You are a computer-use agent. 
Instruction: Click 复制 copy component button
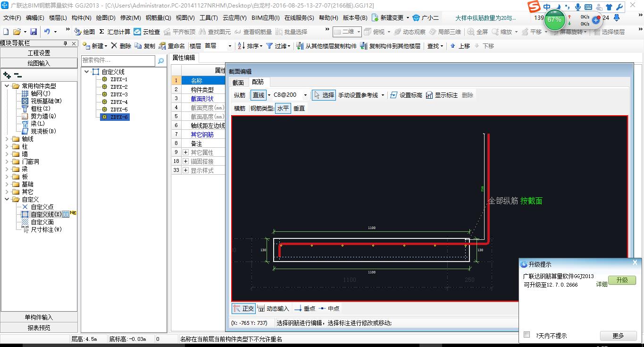(145, 46)
